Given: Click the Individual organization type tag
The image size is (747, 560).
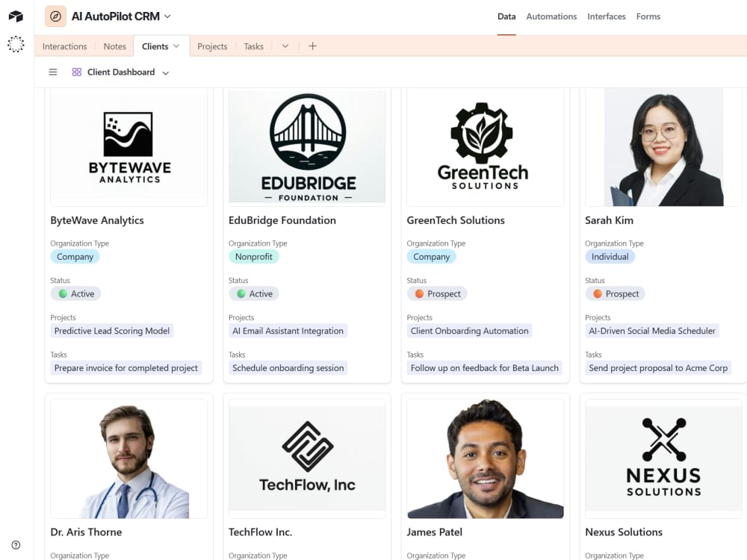Looking at the screenshot, I should (610, 257).
